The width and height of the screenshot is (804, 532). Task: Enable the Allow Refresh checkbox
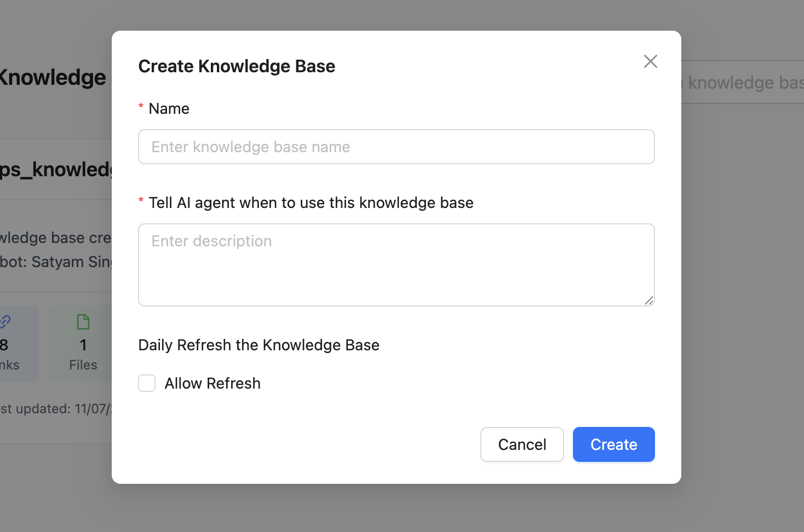(147, 383)
